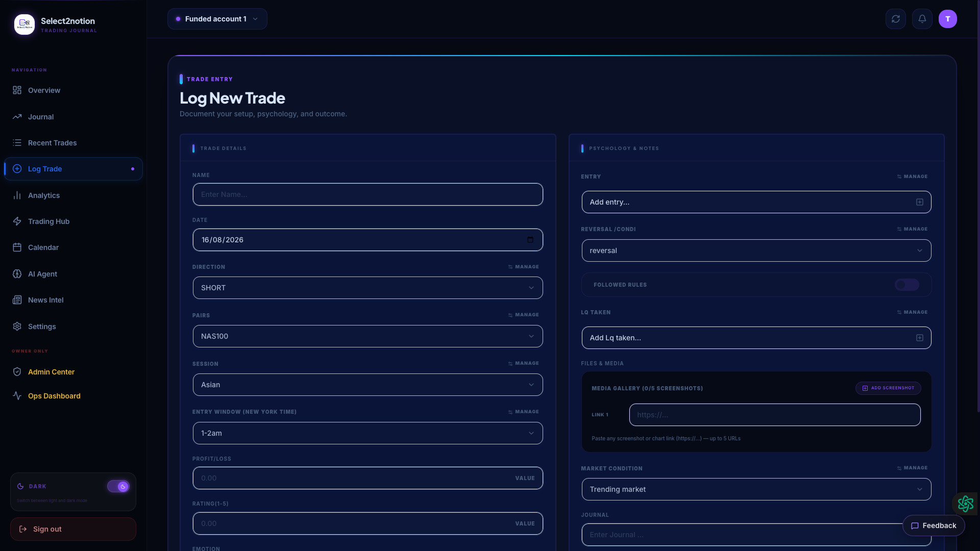Toggle the Followed Rules switch
980x551 pixels.
(907, 285)
